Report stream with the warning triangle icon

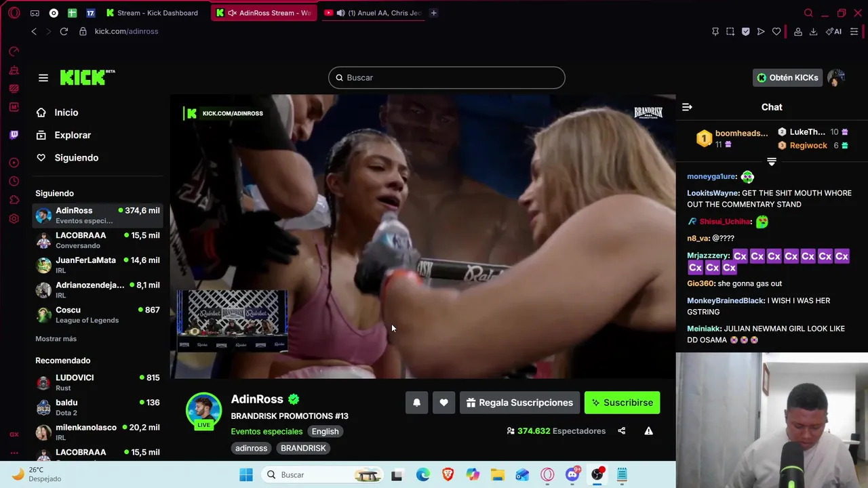(648, 431)
